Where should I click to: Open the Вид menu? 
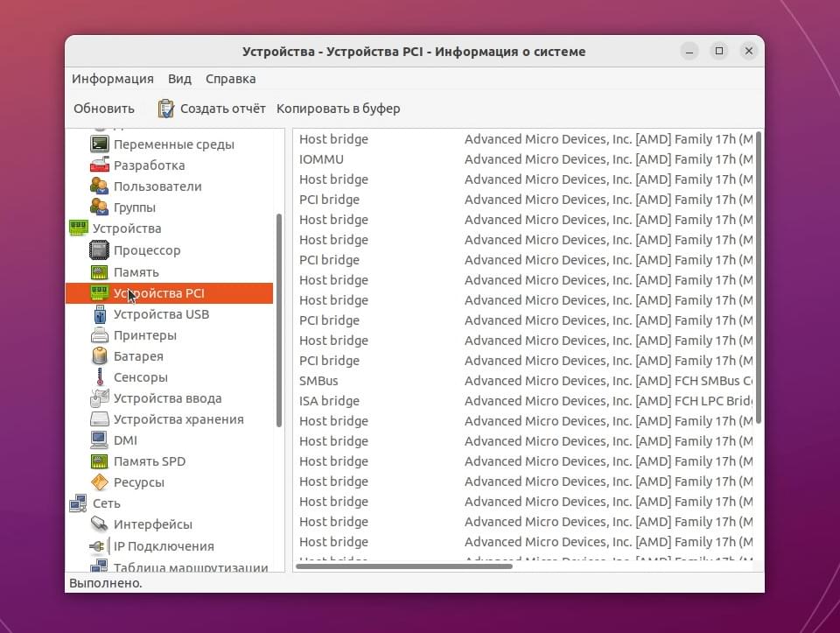179,79
